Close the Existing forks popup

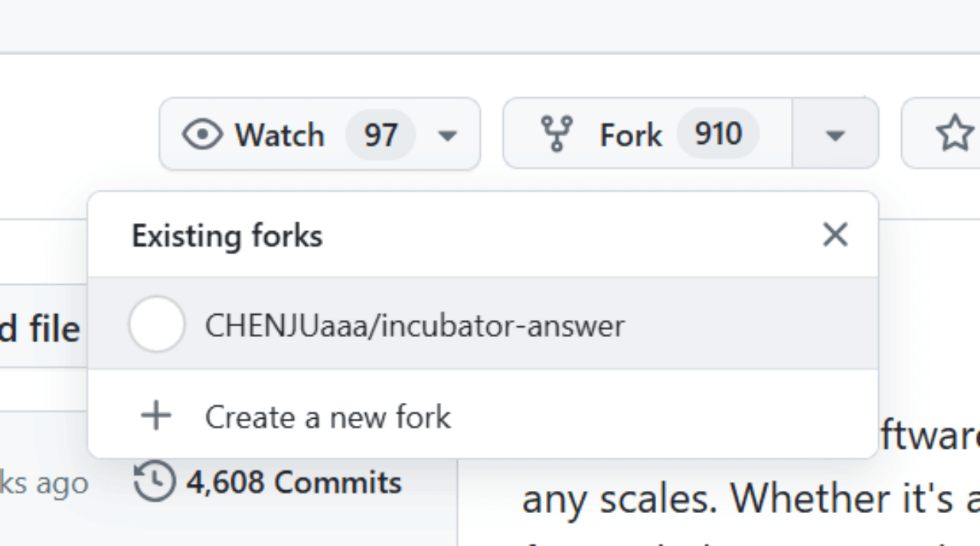pyautogui.click(x=835, y=235)
